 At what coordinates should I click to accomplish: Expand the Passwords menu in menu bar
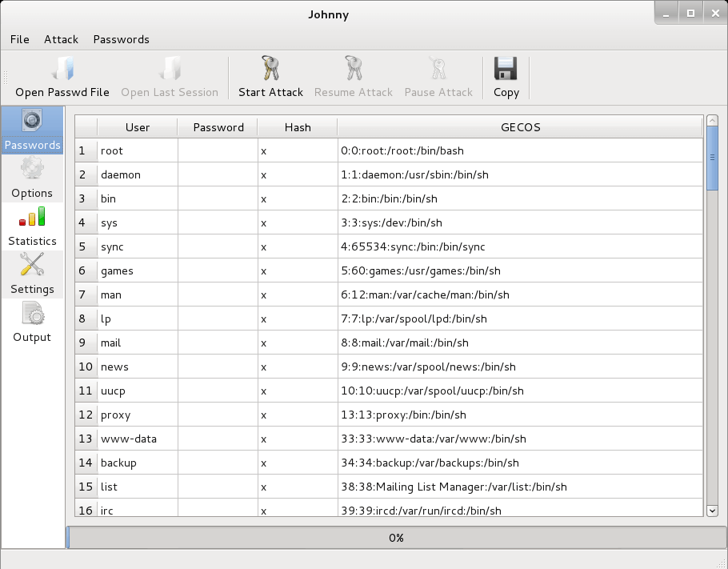pos(121,39)
